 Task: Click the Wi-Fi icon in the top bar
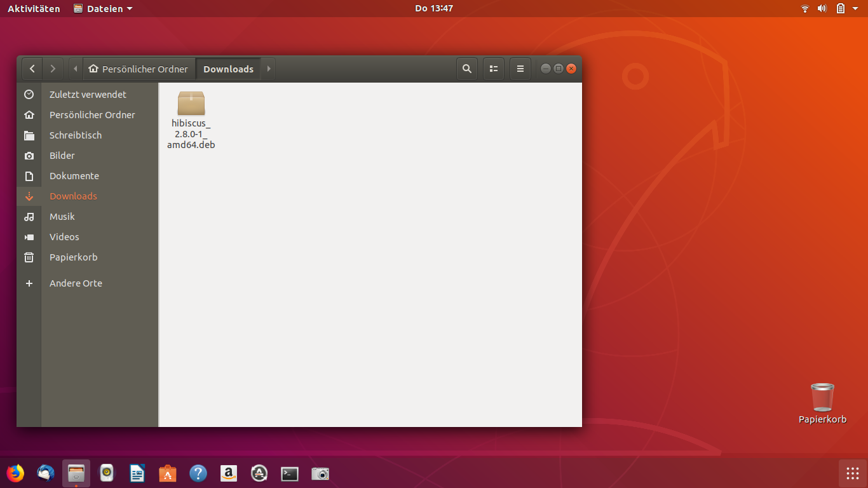(805, 8)
